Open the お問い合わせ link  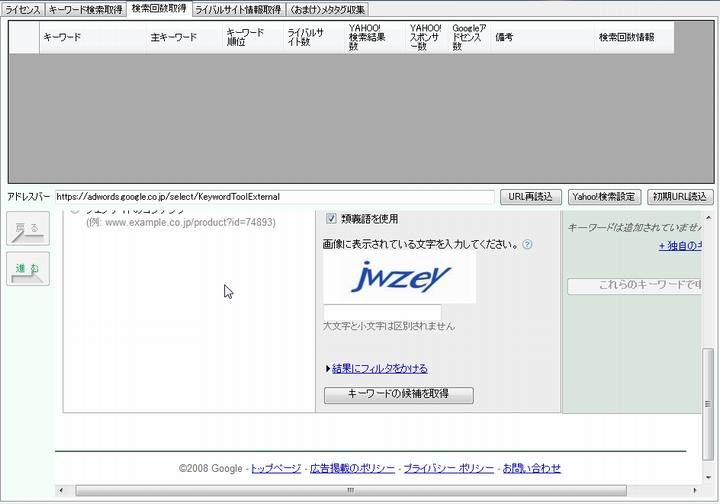pos(532,468)
